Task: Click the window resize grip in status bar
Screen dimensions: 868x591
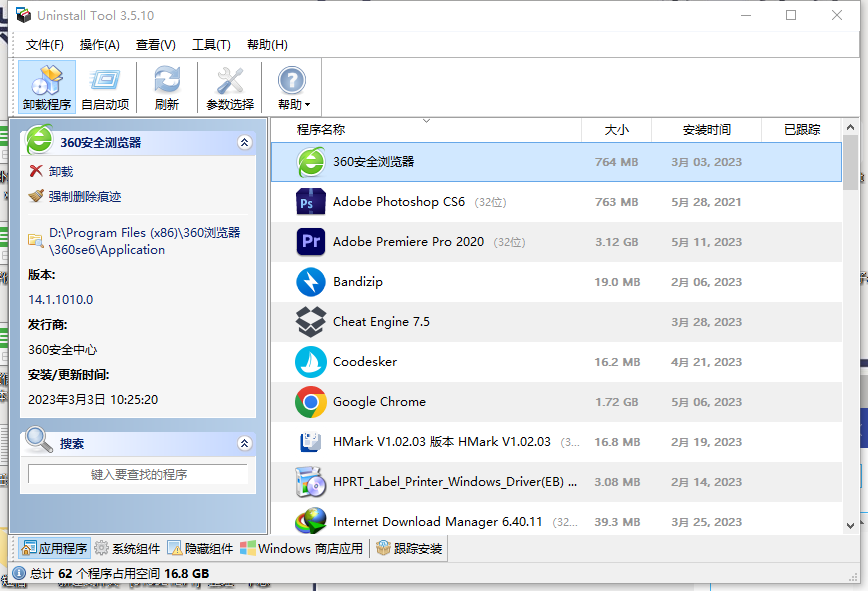Action: (x=853, y=577)
